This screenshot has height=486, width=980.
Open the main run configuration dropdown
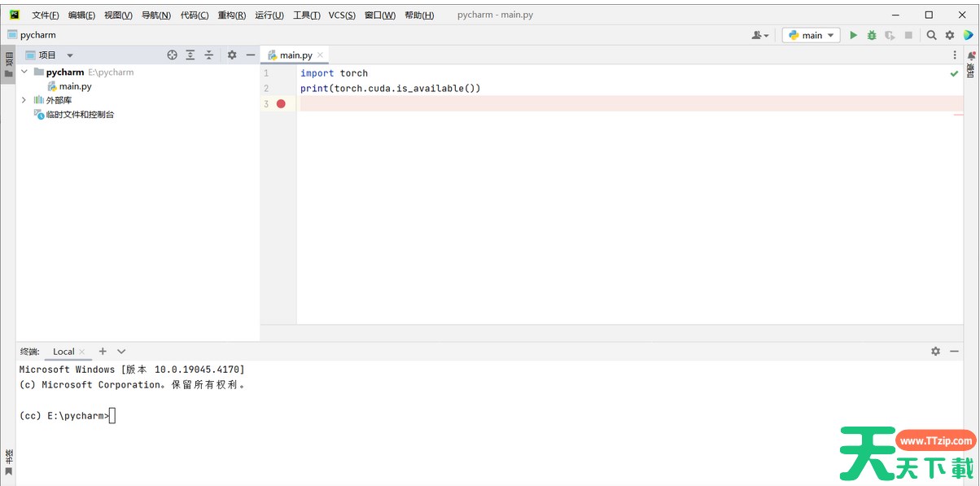812,35
